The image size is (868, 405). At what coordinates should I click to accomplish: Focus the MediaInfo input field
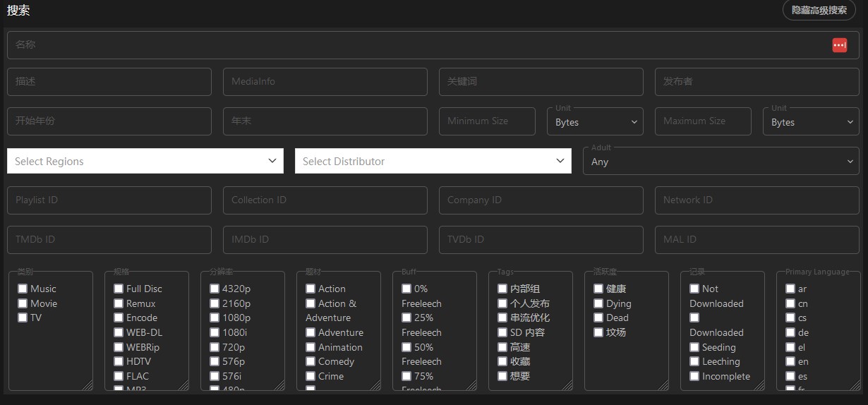[x=325, y=82]
